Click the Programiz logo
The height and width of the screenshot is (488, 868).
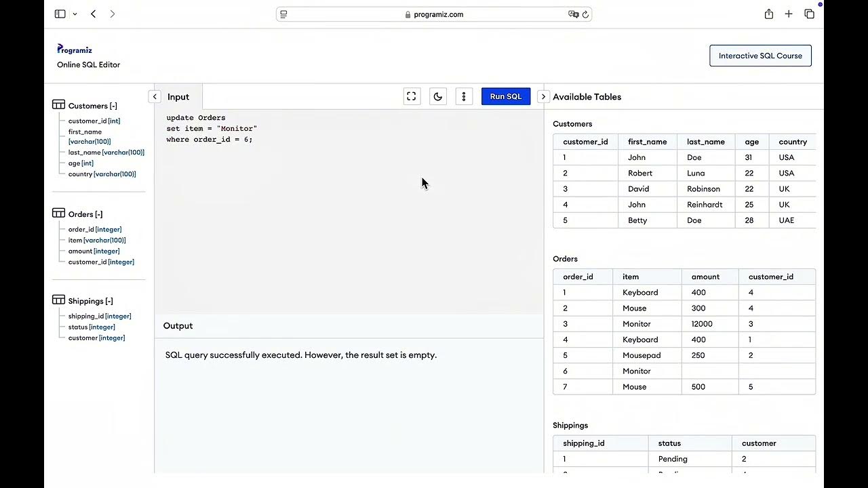[x=75, y=49]
